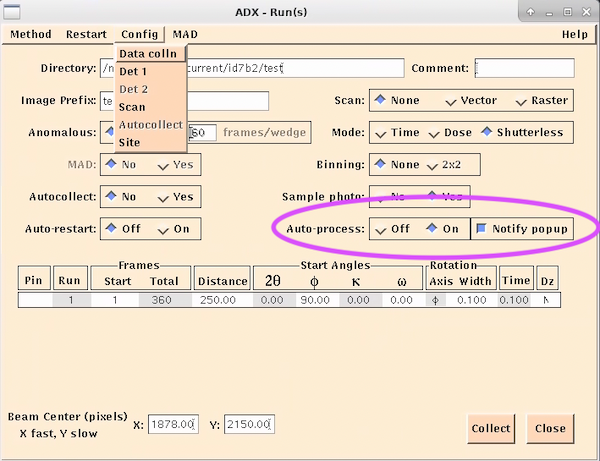Click the Collect button

(492, 428)
